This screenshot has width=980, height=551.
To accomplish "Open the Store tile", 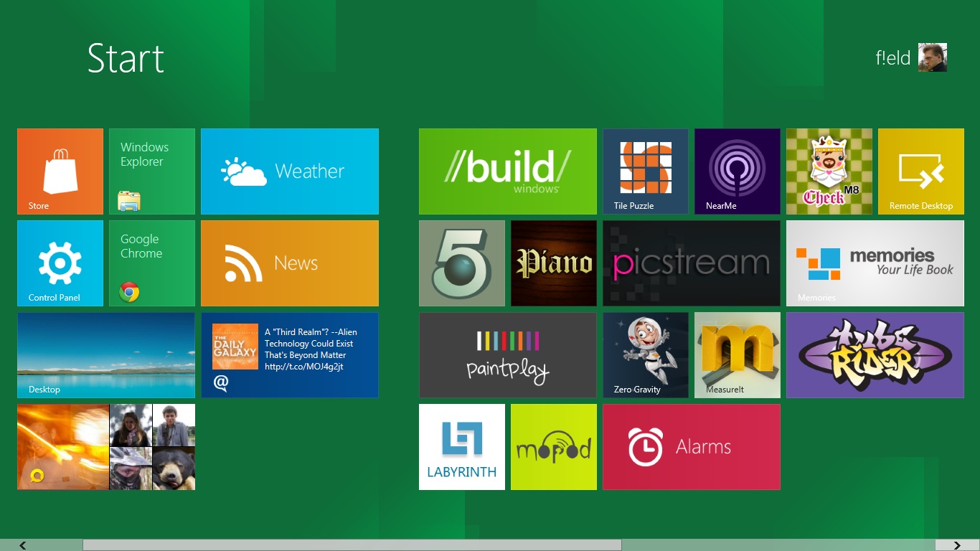I will tap(60, 171).
